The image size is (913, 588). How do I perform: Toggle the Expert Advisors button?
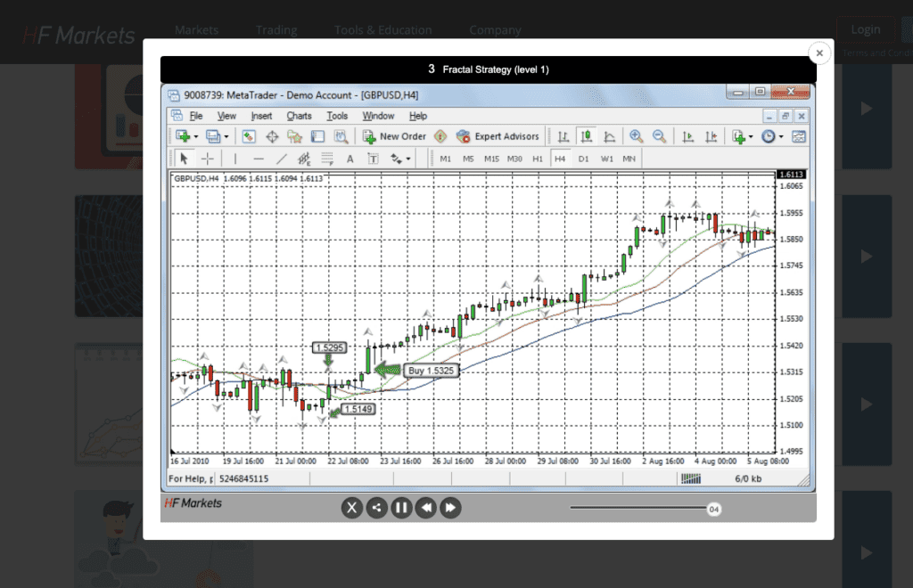point(498,136)
